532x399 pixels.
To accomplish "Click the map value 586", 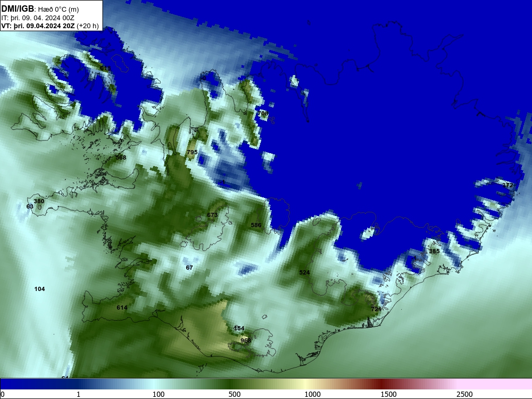I will (x=256, y=225).
